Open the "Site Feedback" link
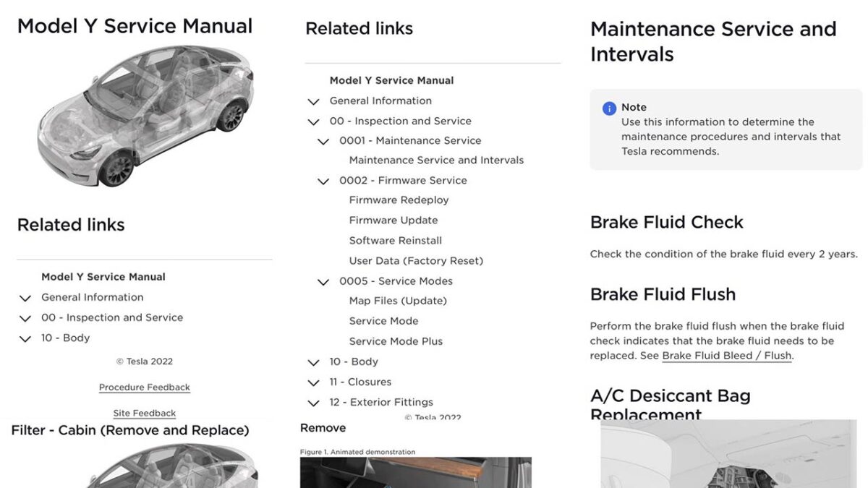 tap(144, 412)
